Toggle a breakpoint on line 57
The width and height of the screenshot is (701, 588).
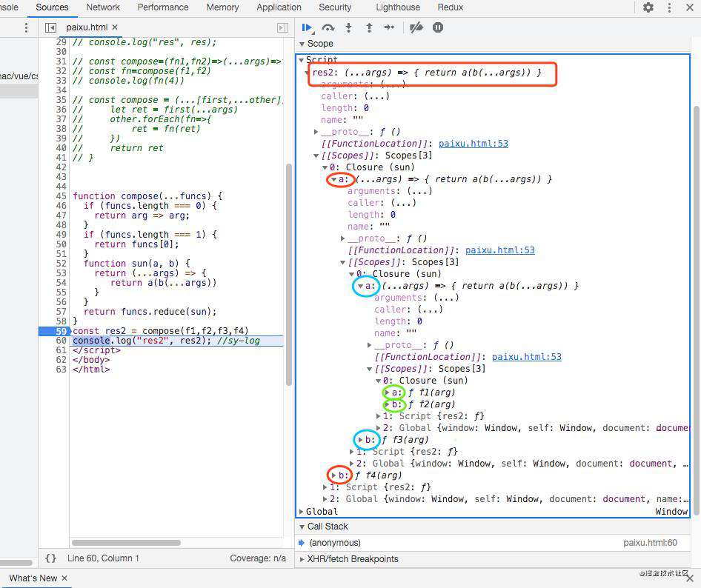click(x=61, y=312)
